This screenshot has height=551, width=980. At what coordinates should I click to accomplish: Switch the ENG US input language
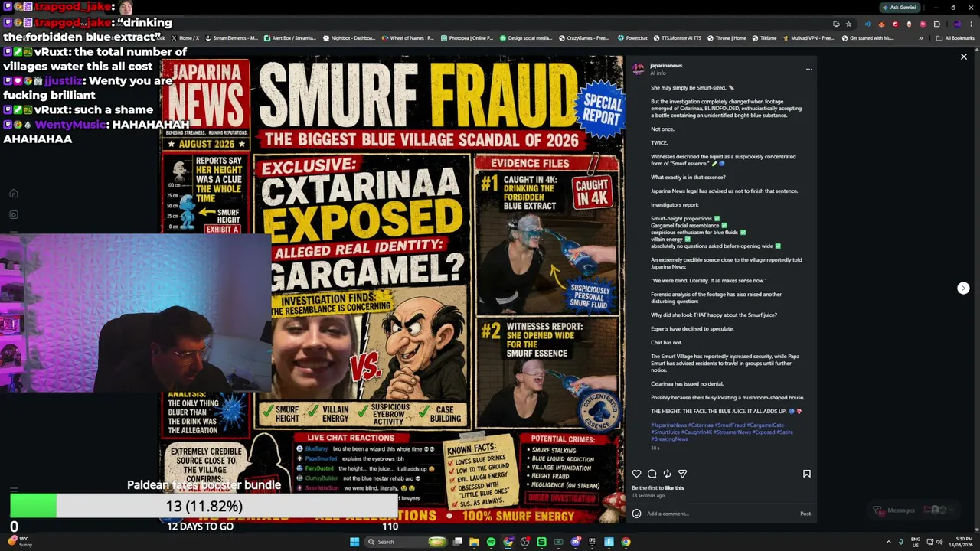915,542
